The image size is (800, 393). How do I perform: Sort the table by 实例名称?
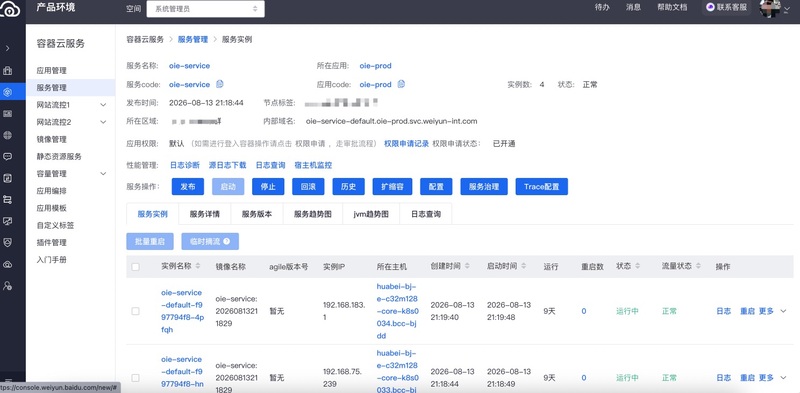click(x=198, y=266)
